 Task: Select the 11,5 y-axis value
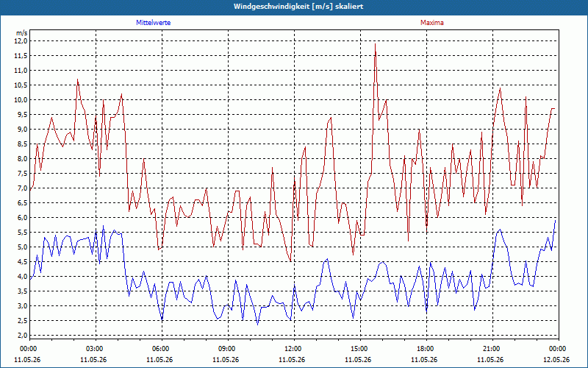pyautogui.click(x=21, y=56)
